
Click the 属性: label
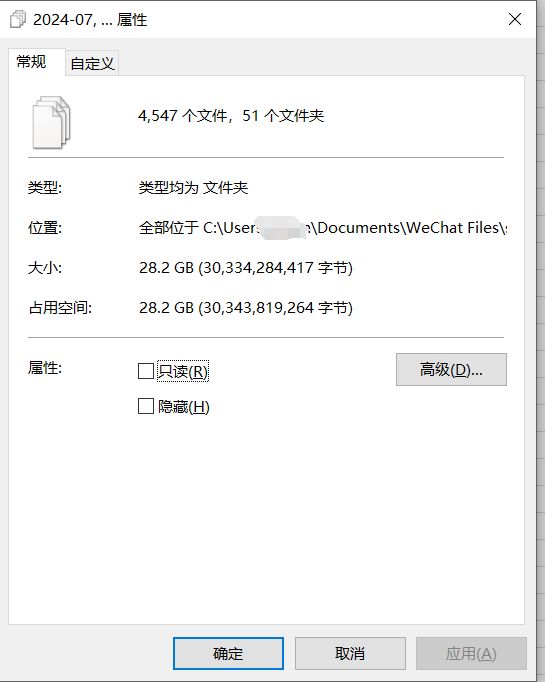click(45, 368)
